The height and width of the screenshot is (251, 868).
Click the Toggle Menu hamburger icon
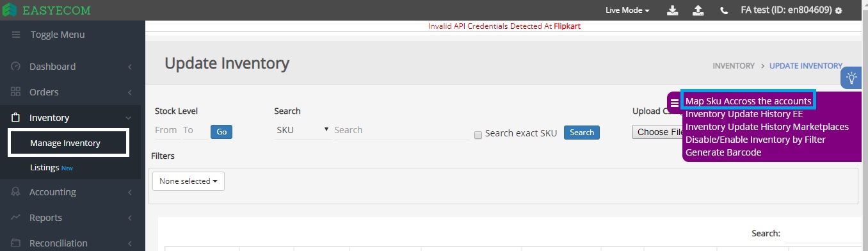[x=16, y=35]
